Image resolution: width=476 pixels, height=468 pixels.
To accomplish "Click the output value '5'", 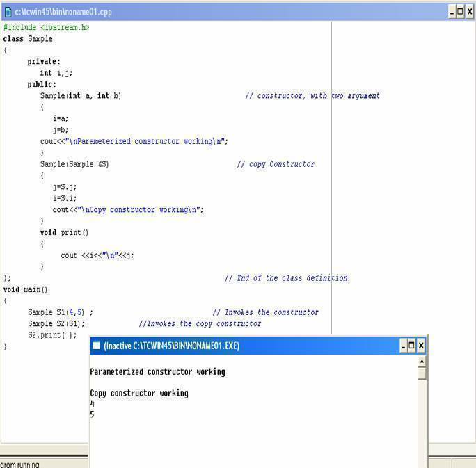I will pos(92,414).
